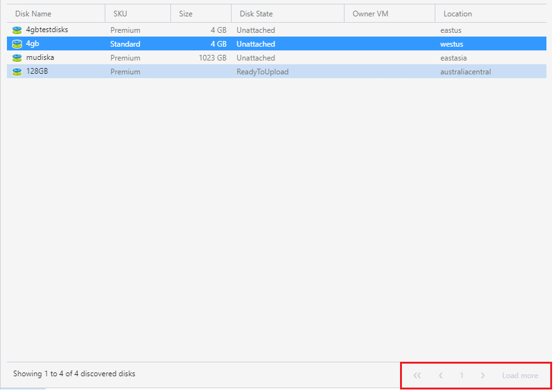554x392 pixels.
Task: Click the disk icon next to 4gb
Action: tap(17, 43)
